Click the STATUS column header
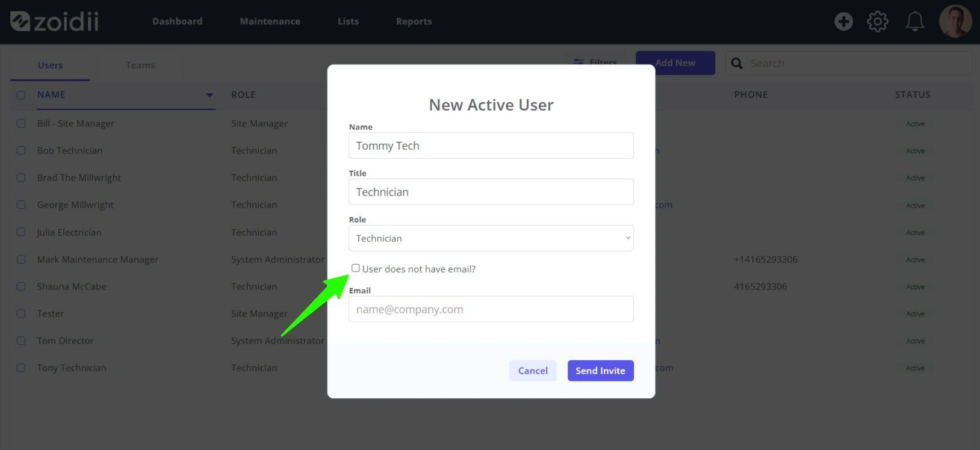 913,94
